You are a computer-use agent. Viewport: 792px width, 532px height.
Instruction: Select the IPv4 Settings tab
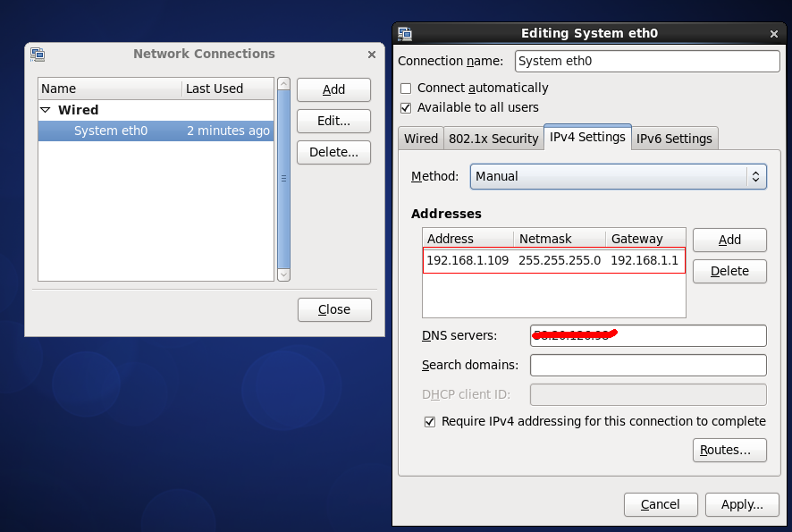point(587,137)
